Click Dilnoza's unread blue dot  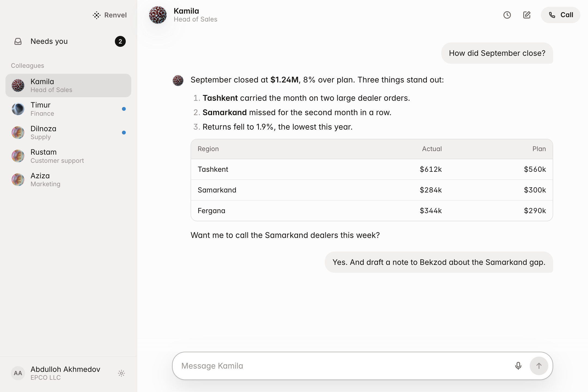tap(124, 133)
